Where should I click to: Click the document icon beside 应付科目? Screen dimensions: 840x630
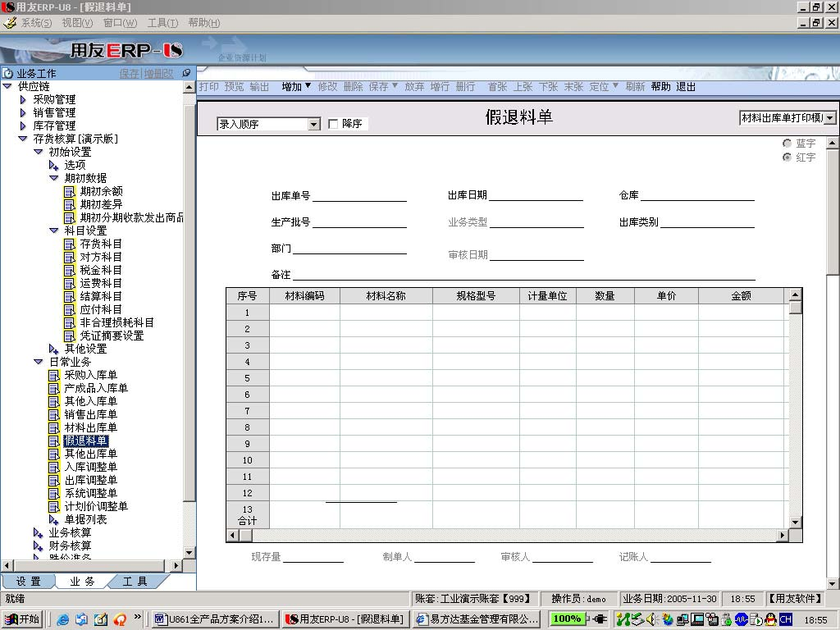[70, 309]
